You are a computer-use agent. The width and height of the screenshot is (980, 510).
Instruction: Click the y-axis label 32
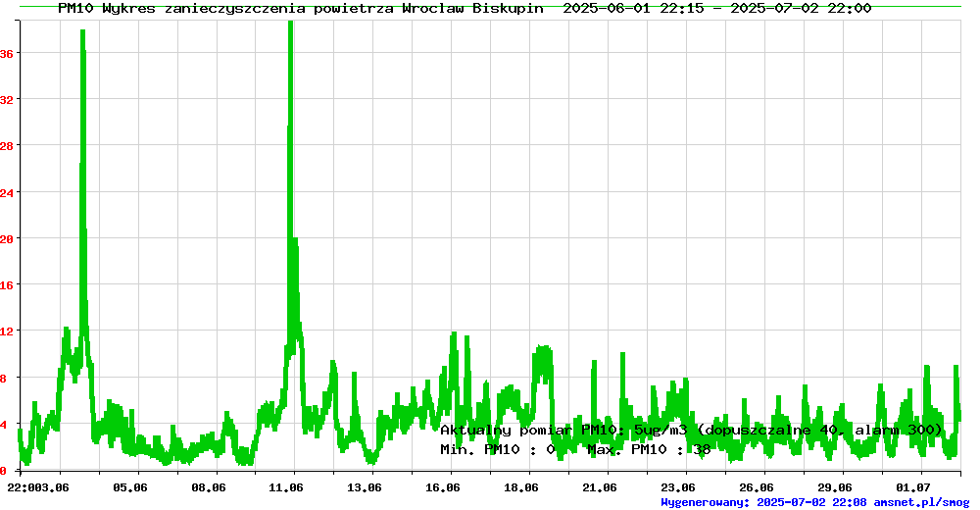[7, 99]
